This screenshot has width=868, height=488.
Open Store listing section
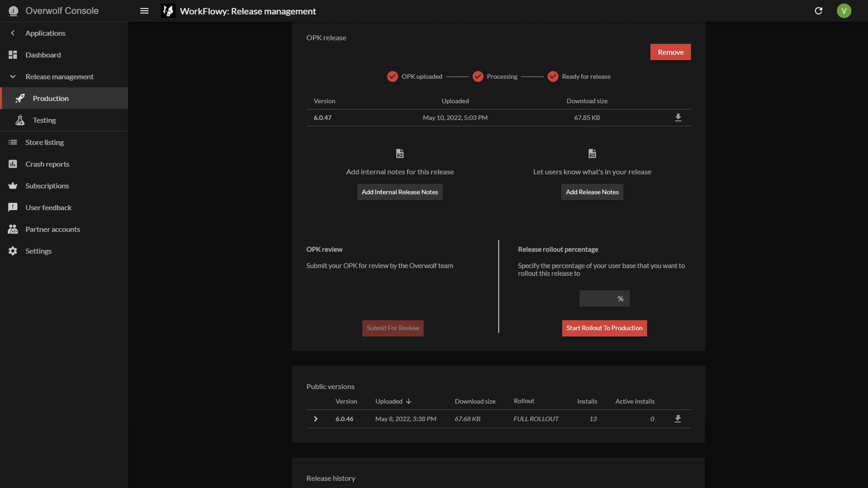tap(64, 142)
